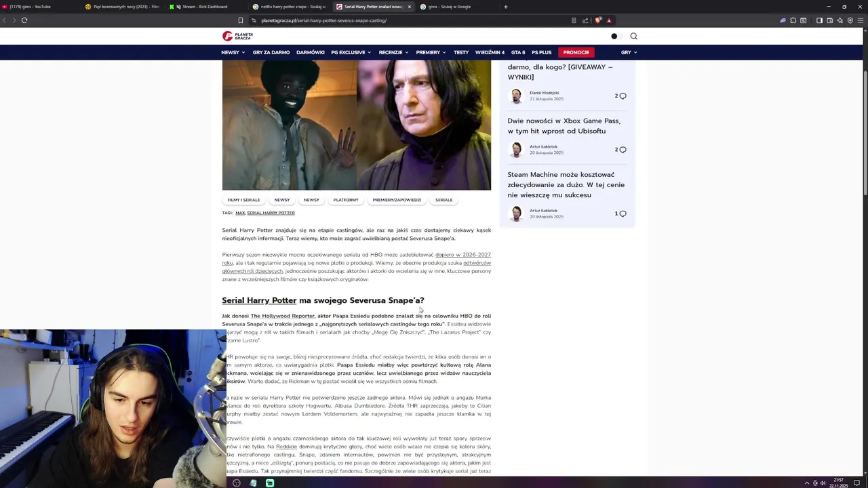Toggle the browser sidebar panel icon

819,20
